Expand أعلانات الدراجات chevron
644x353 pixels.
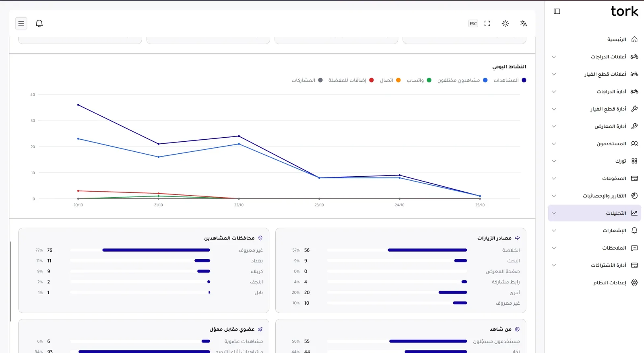[x=554, y=57]
